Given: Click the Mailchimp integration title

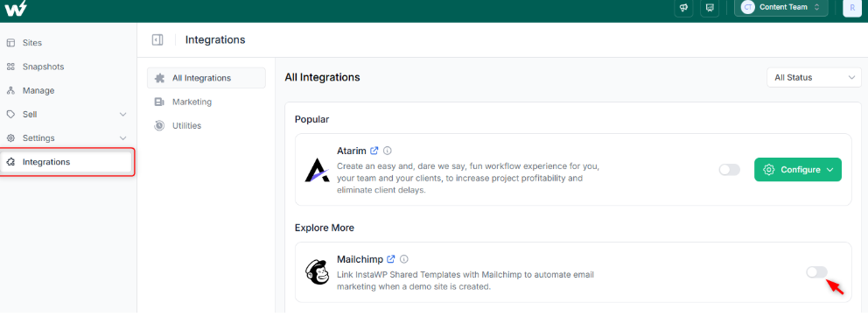Looking at the screenshot, I should tap(360, 259).
